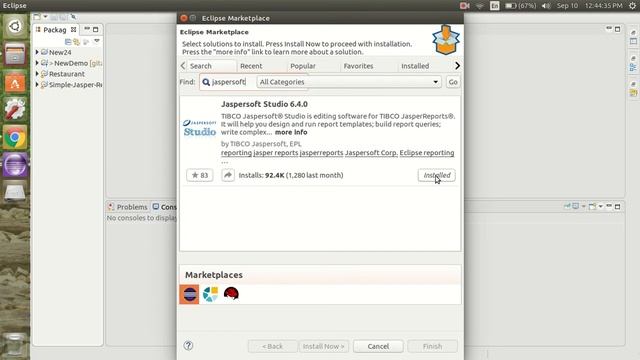
Task: Click the 'Jaspersoft Corp.' tag link
Action: click(x=371, y=153)
